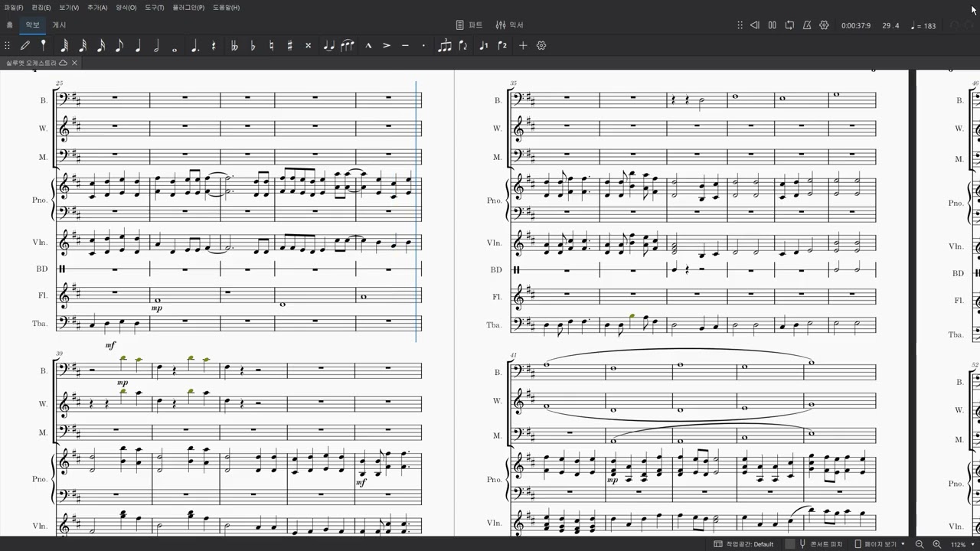The width and height of the screenshot is (980, 551).
Task: Open the tuplet tool
Action: pyautogui.click(x=445, y=46)
